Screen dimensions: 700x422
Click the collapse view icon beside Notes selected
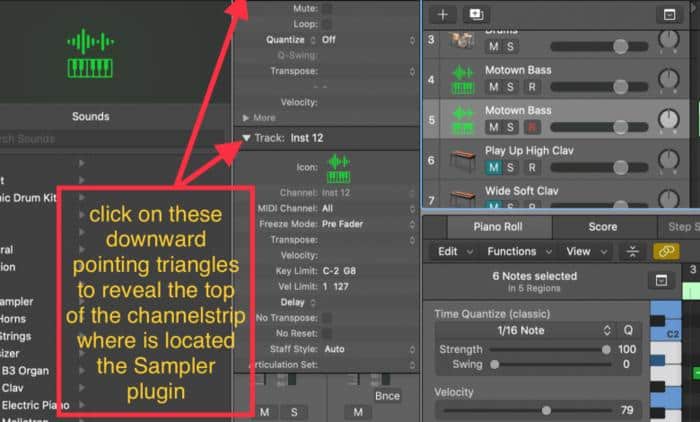tap(661, 280)
